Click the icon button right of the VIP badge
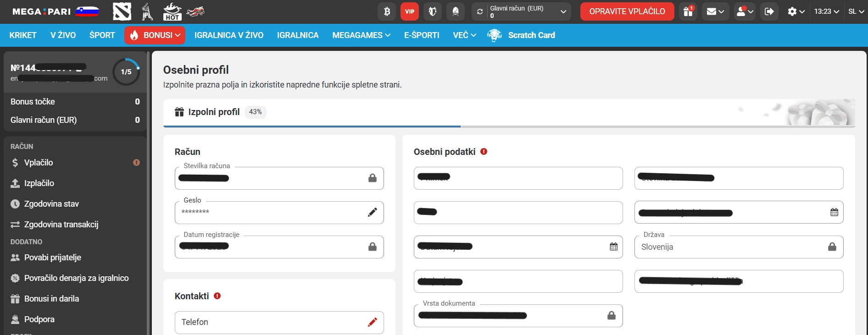Viewport: 868px width, 335px height. pos(433,11)
